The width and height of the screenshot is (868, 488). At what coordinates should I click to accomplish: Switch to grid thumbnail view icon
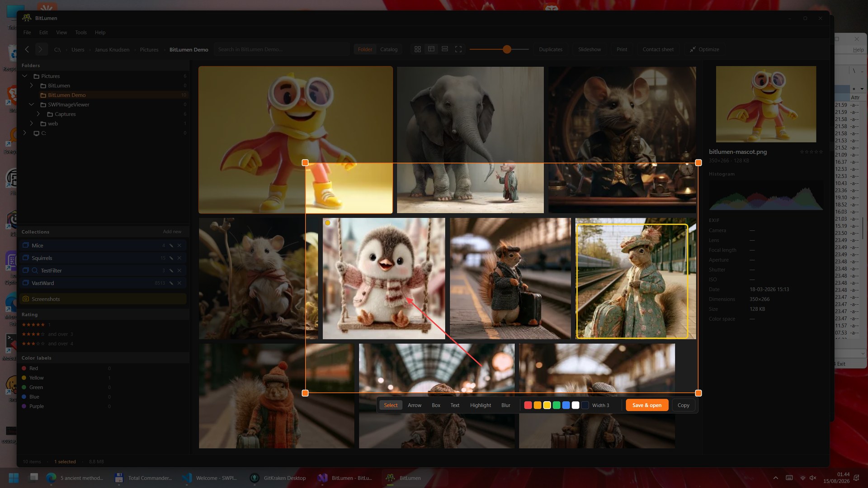[x=418, y=49]
